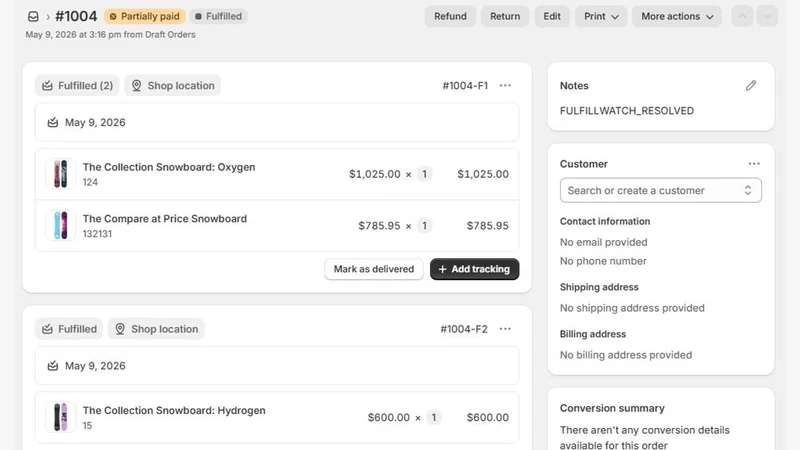Screen dimensions: 800x450
Task: Click the location pin icon in #1004-F2 card
Action: coord(120,329)
